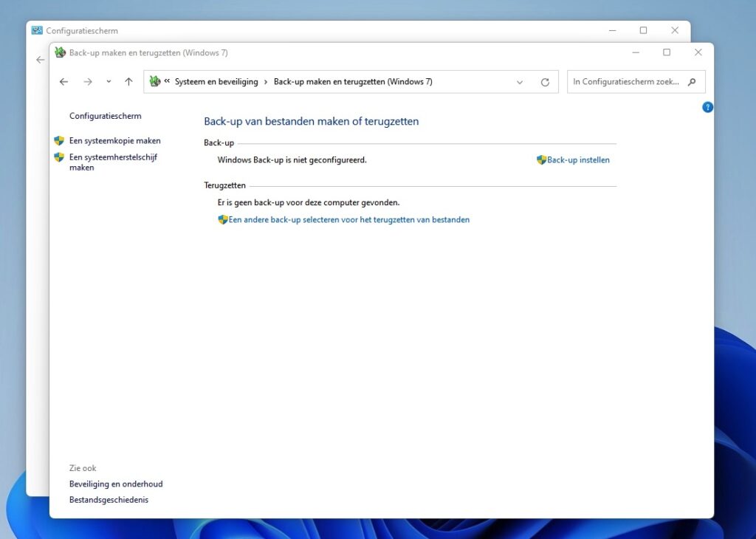Go back with the navigation back arrow

click(63, 82)
